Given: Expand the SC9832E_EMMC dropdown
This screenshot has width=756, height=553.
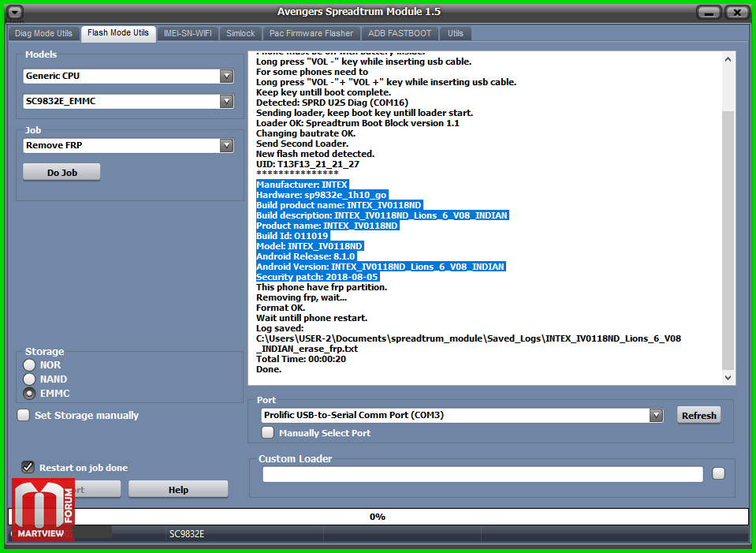Looking at the screenshot, I should pyautogui.click(x=226, y=101).
